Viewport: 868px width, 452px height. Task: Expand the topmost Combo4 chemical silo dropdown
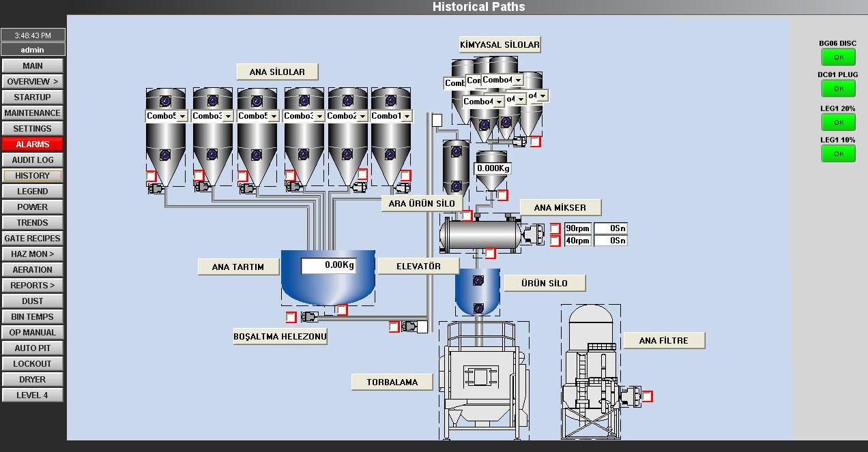(518, 80)
